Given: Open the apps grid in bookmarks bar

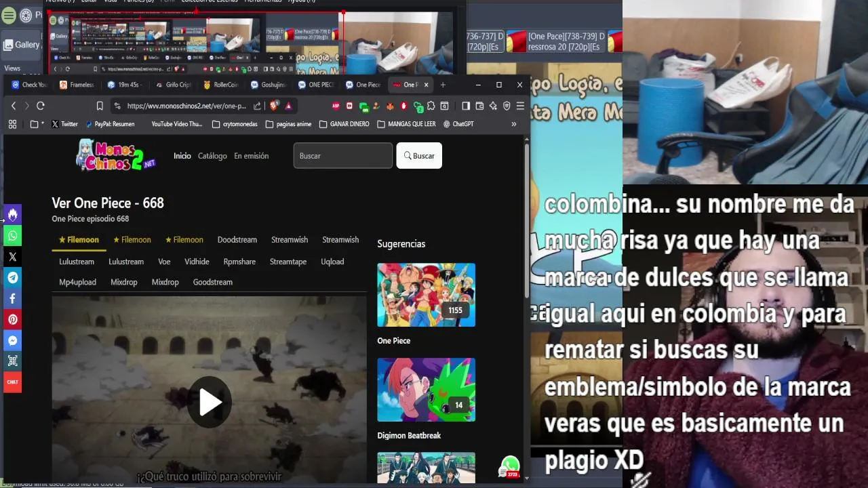Looking at the screenshot, I should coord(12,124).
